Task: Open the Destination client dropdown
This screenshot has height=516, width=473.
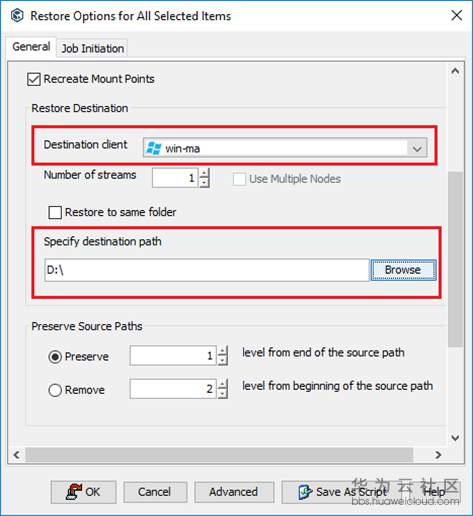Action: 417,148
